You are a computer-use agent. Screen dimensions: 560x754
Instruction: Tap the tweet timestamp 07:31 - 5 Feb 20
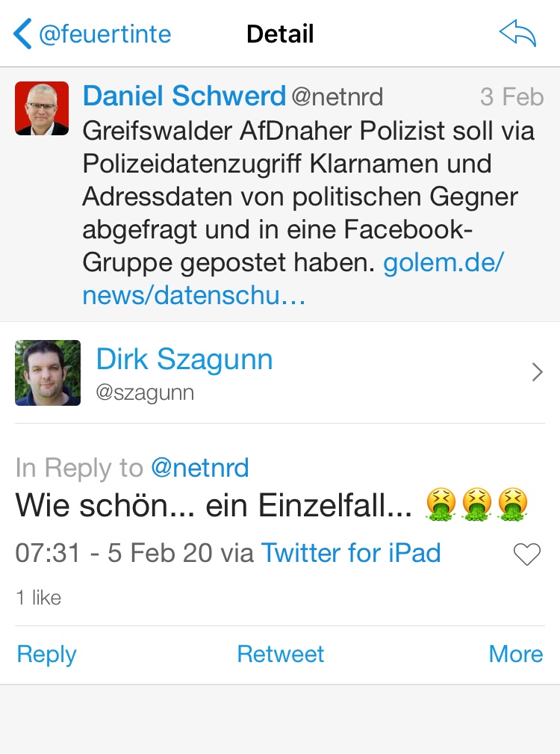(x=114, y=553)
